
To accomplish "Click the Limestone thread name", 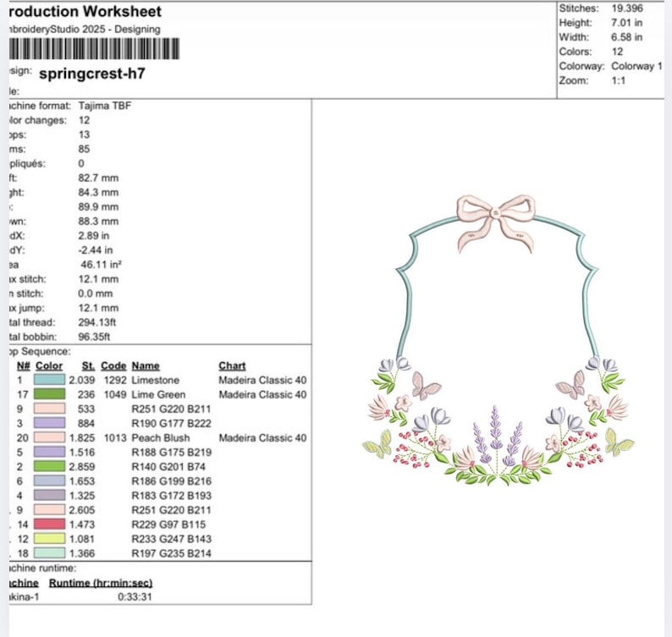I will (x=156, y=380).
